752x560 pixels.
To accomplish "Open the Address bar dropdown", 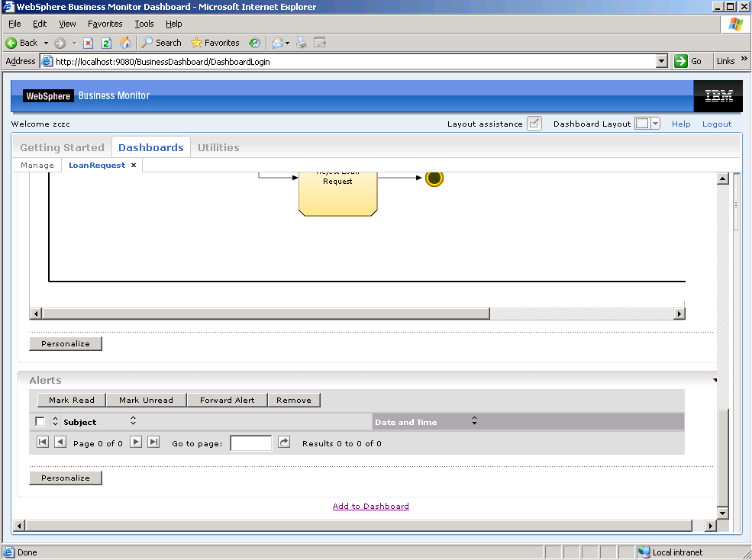I will [x=662, y=61].
